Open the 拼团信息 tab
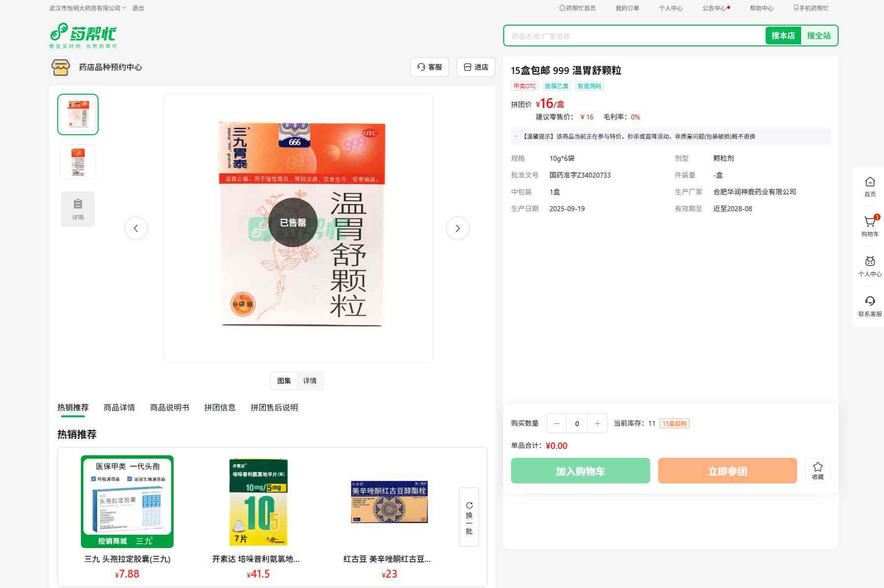Image resolution: width=884 pixels, height=588 pixels. pos(220,407)
